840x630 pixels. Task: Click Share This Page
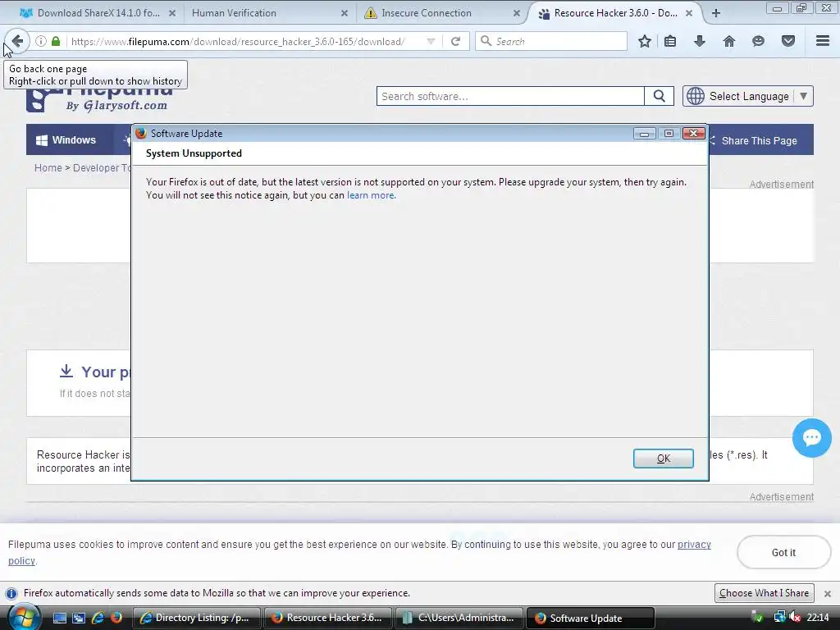(x=759, y=140)
